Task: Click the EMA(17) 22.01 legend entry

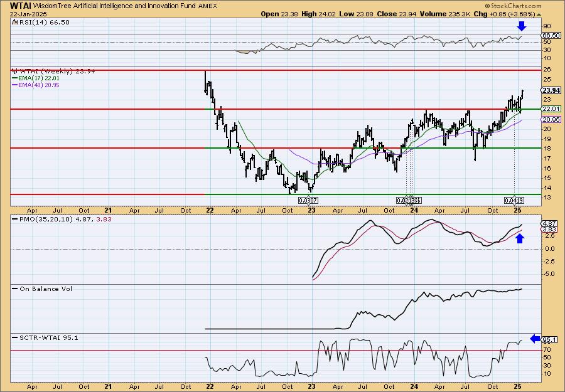Action: click(x=39, y=78)
